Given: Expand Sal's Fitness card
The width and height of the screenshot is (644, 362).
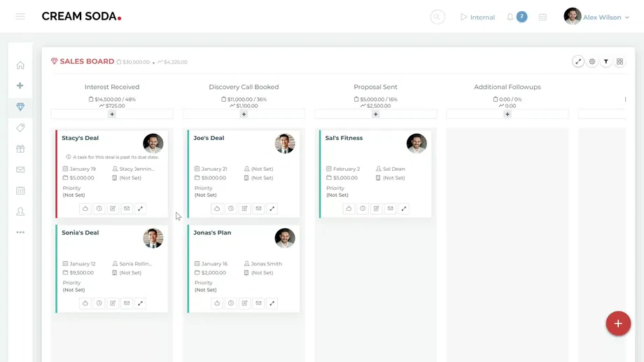Looking at the screenshot, I should (x=404, y=209).
